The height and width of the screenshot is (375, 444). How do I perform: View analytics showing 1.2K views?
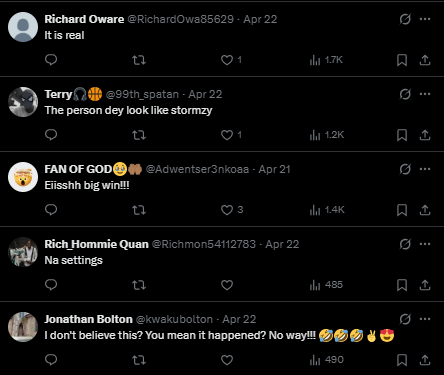[327, 135]
